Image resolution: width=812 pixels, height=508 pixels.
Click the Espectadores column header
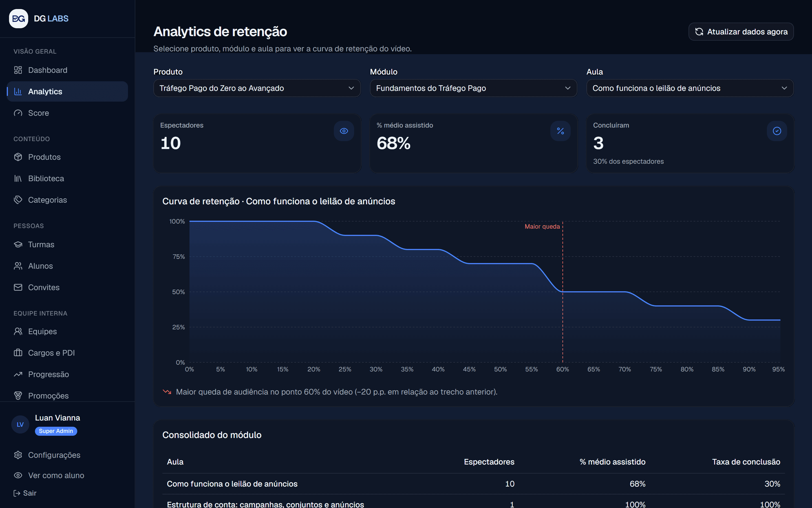click(x=489, y=462)
